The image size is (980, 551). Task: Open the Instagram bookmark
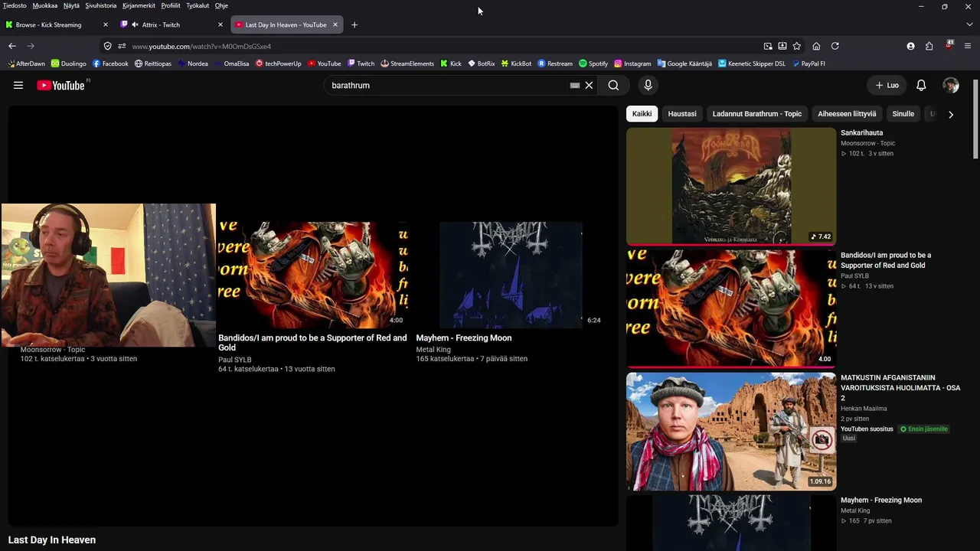(632, 64)
